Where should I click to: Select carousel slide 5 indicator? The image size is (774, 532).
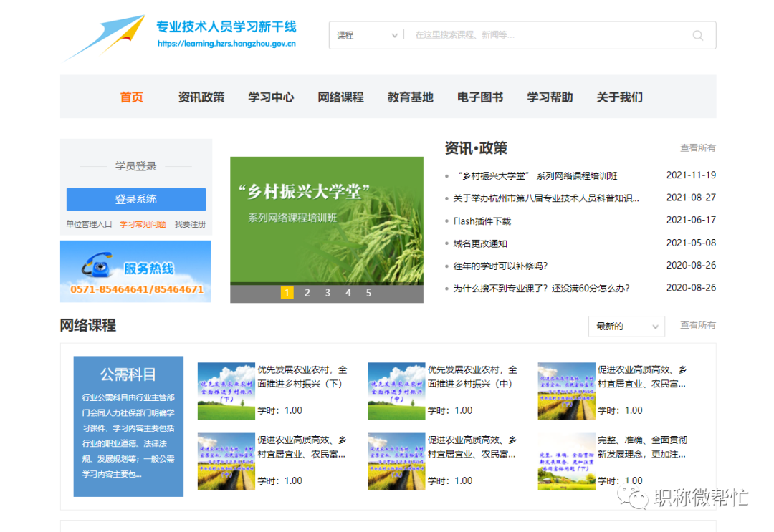pos(369,293)
